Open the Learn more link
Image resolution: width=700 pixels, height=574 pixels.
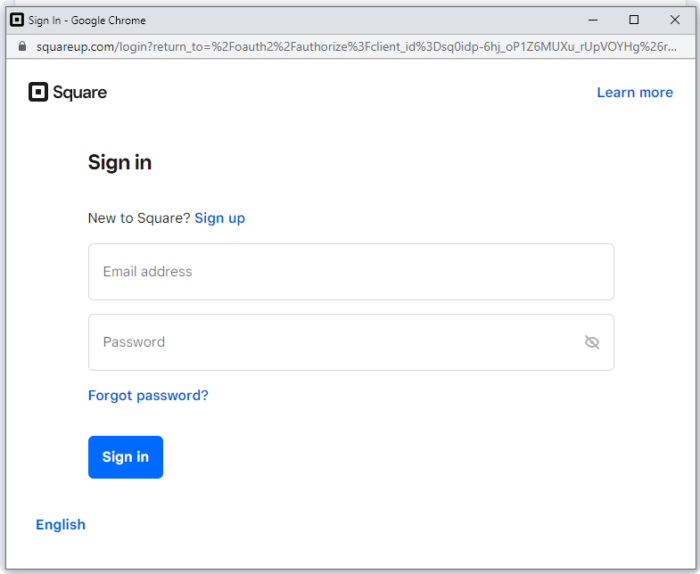(x=634, y=92)
